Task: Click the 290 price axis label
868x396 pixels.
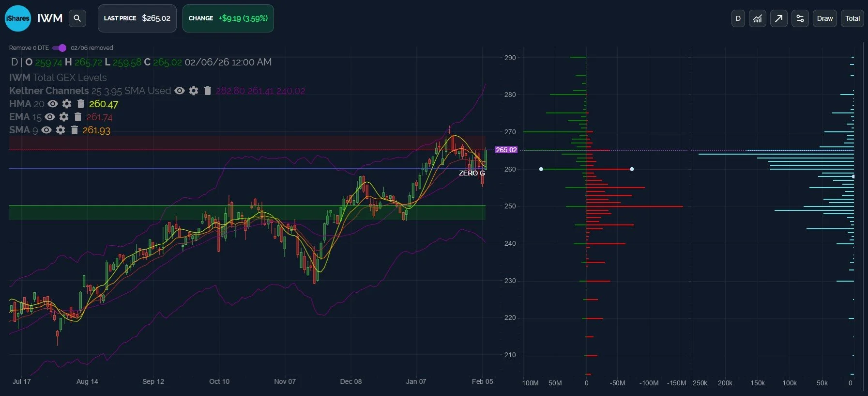Action: [x=510, y=57]
